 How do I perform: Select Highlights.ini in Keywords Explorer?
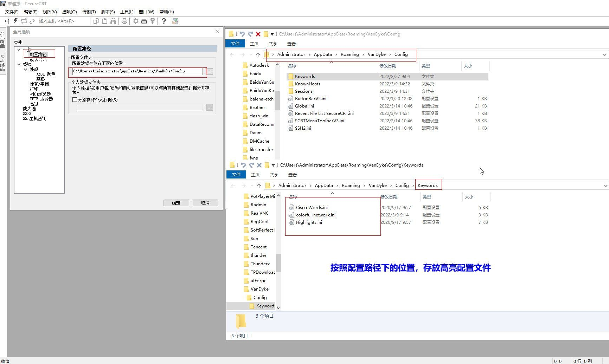pos(309,222)
